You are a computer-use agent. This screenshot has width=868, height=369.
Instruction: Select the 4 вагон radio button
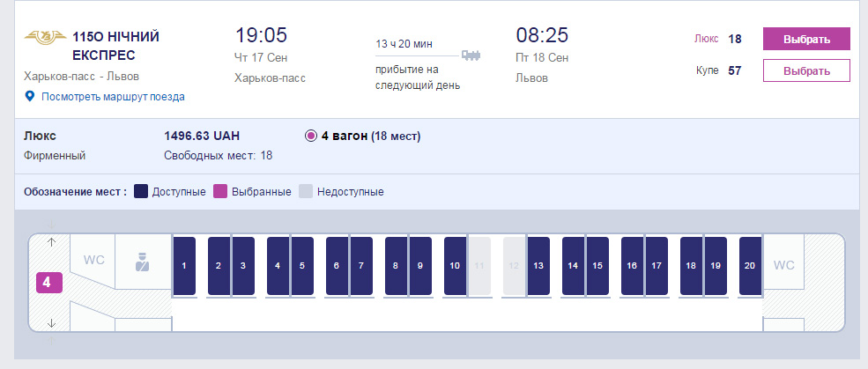pyautogui.click(x=310, y=137)
